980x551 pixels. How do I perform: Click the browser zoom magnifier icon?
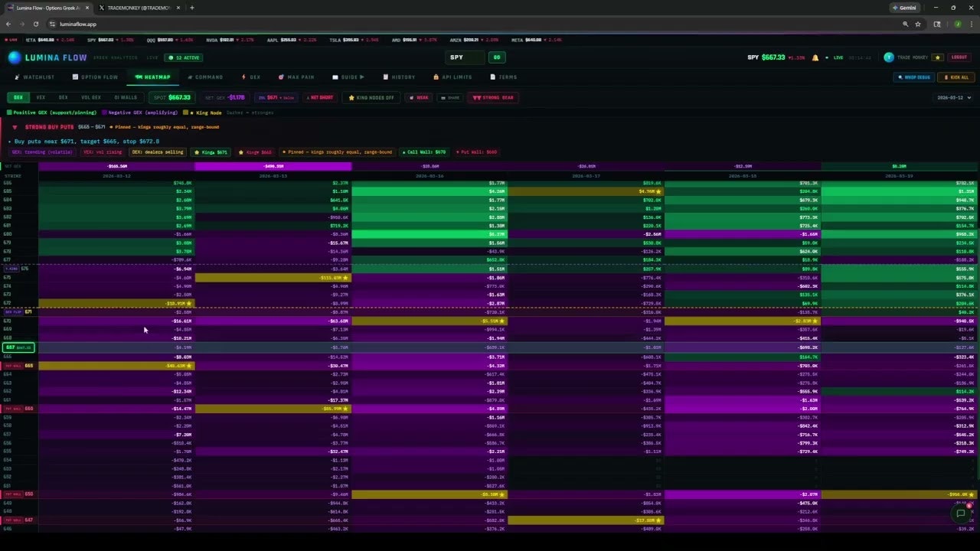[x=905, y=24]
